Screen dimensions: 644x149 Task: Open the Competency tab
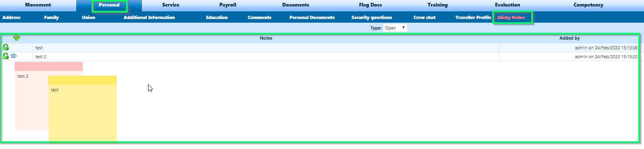pyautogui.click(x=588, y=5)
